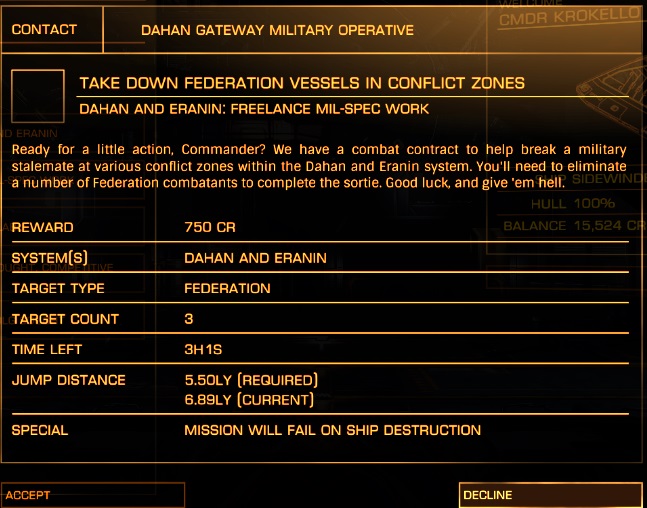
Task: Click the FEDERATION target type value
Action: 227,289
